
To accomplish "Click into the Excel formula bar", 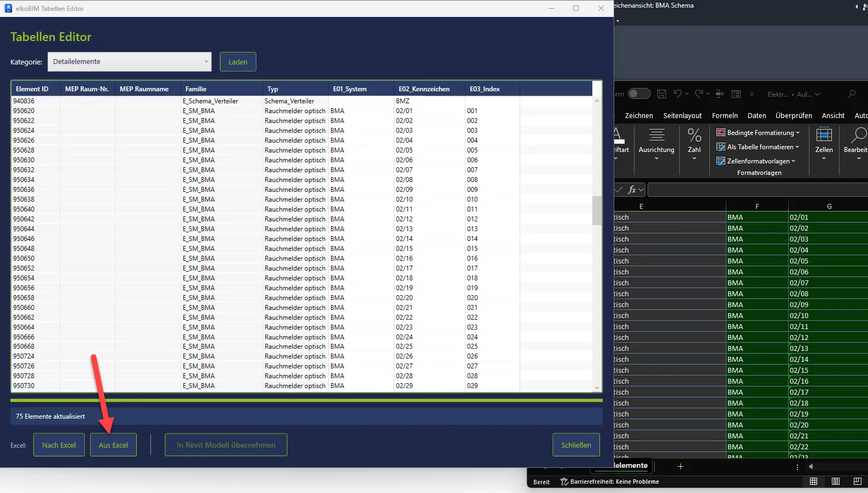I will coord(758,190).
